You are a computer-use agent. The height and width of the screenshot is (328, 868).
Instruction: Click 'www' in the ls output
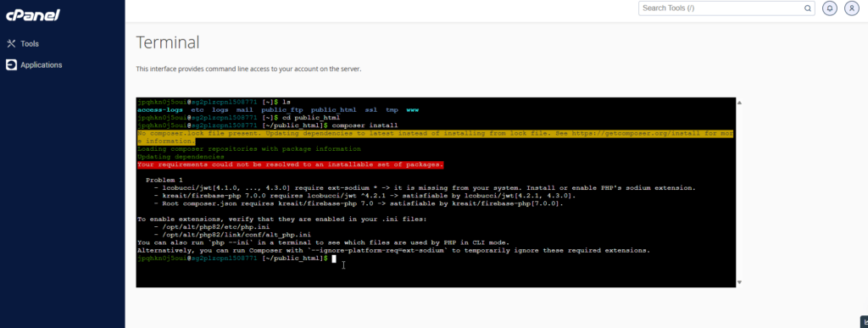point(413,110)
